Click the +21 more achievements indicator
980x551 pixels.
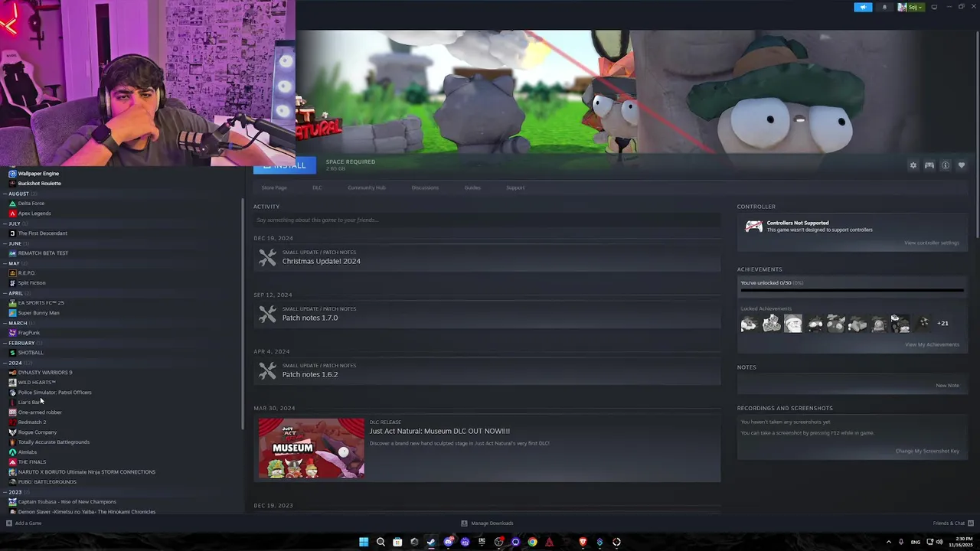942,324
